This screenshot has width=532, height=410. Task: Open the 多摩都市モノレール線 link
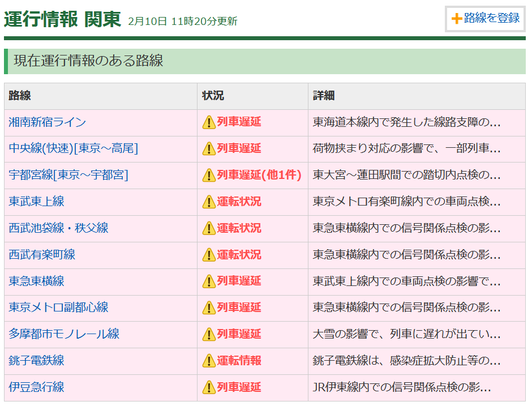64,334
